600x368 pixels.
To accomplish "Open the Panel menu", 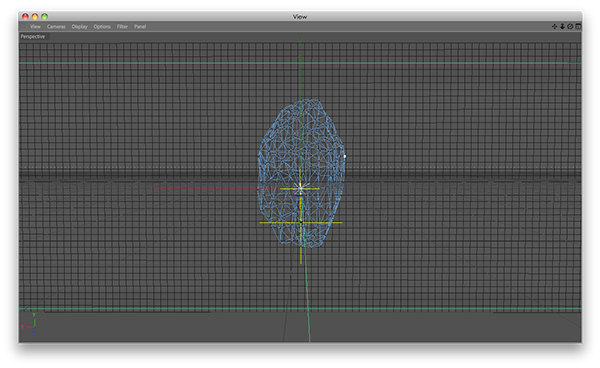I will click(140, 26).
